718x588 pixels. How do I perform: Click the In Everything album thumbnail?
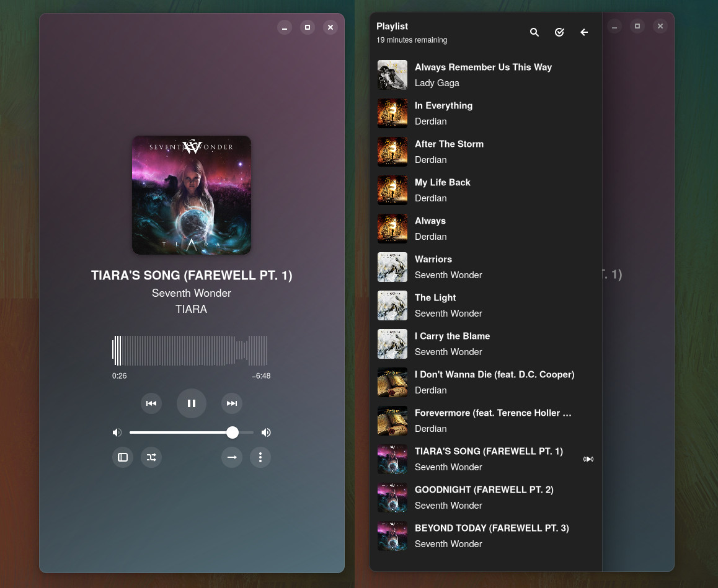(392, 113)
